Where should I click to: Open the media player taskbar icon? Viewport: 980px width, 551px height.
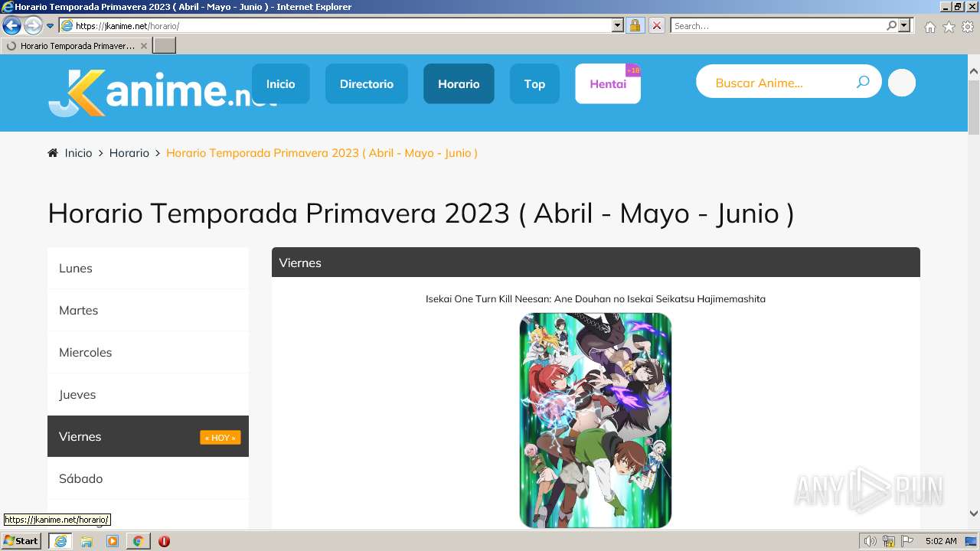pos(113,541)
